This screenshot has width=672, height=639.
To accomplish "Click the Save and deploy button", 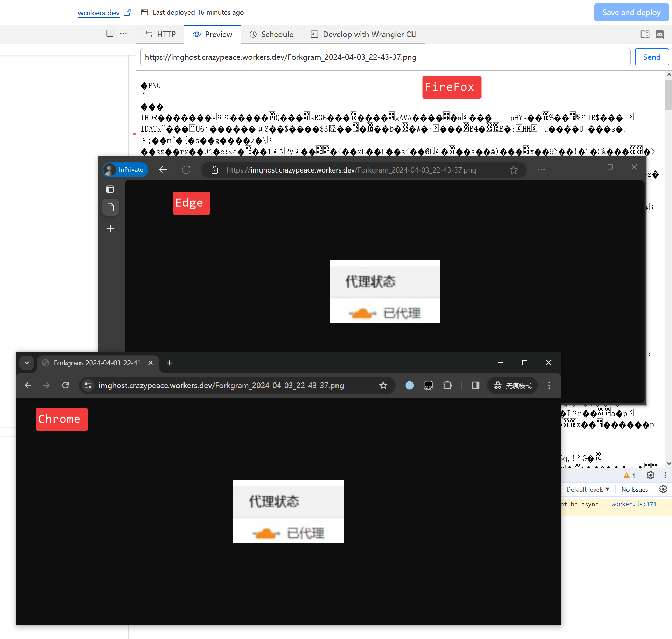I will (x=631, y=12).
